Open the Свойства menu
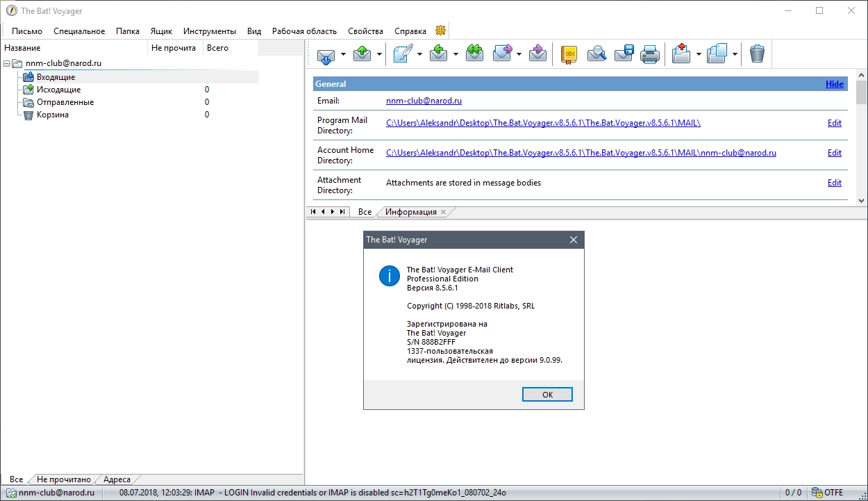Viewport: 868px width, 501px height. 365,31
